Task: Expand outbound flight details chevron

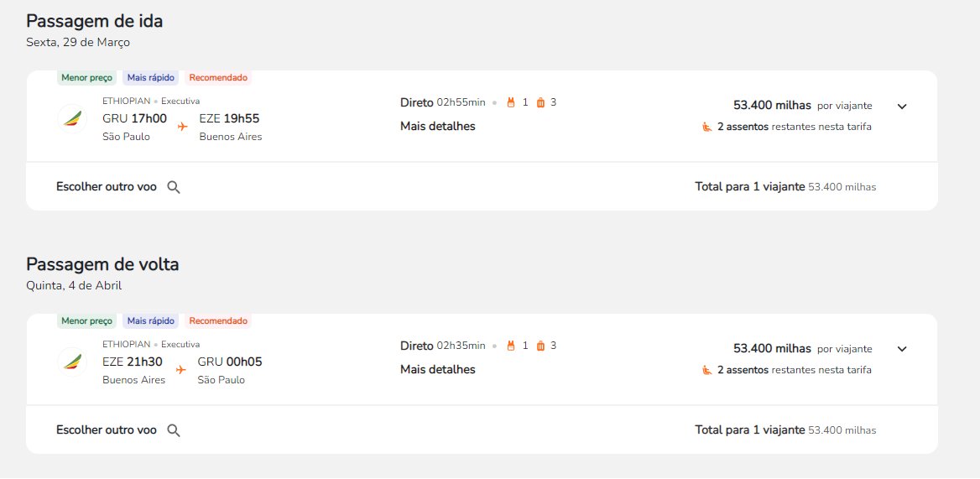Action: pos(902,107)
